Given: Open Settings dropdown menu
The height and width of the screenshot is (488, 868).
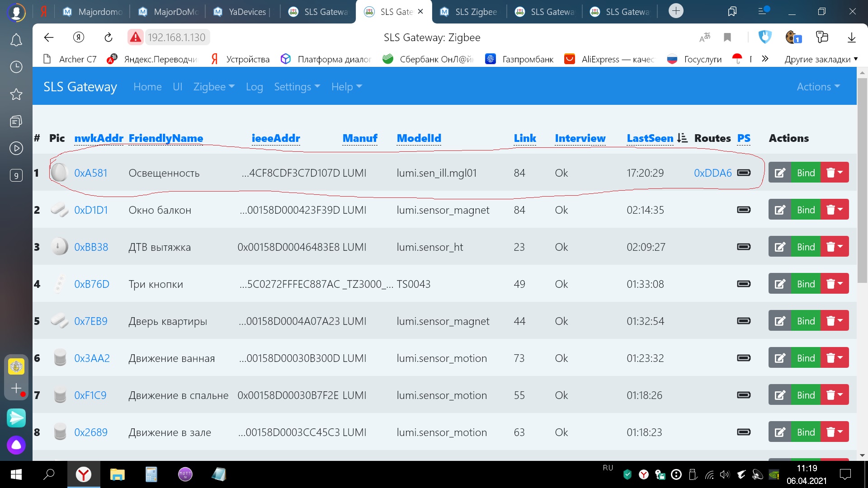Looking at the screenshot, I should (297, 87).
